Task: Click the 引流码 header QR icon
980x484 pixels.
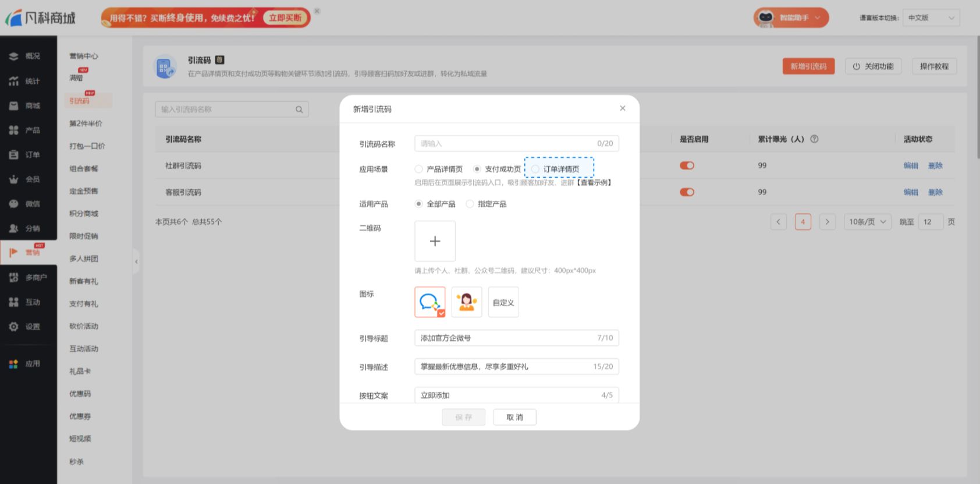Action: click(x=165, y=67)
